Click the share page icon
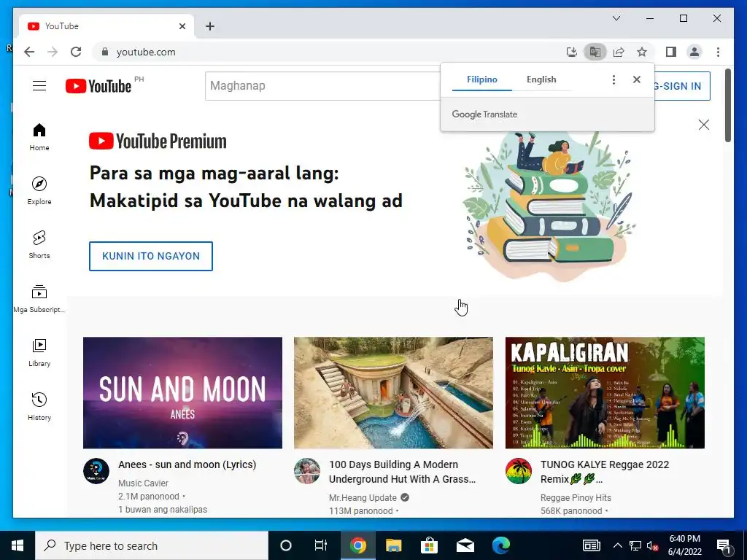 pos(619,52)
